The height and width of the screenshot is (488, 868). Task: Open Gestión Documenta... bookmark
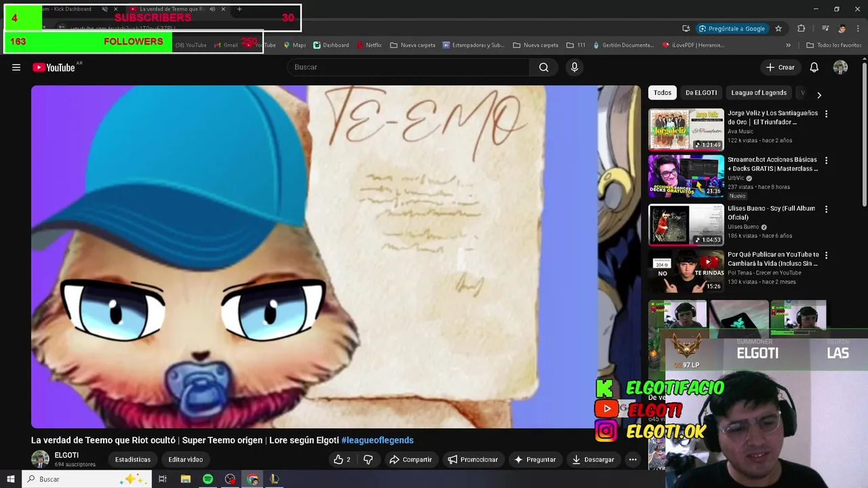click(x=623, y=45)
